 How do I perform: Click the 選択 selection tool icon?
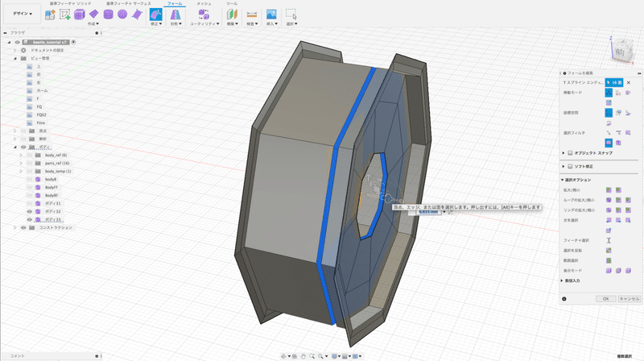[291, 15]
